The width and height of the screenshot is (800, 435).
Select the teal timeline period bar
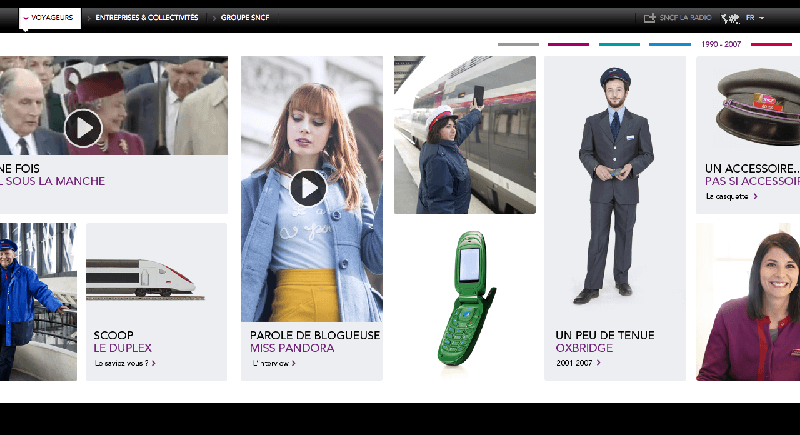coord(619,44)
